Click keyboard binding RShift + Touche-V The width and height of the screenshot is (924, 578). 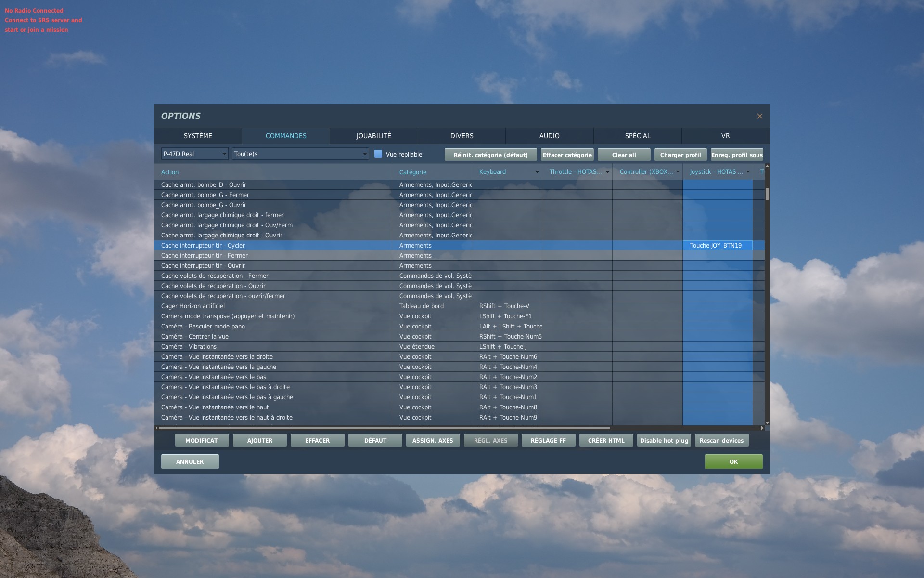point(507,306)
